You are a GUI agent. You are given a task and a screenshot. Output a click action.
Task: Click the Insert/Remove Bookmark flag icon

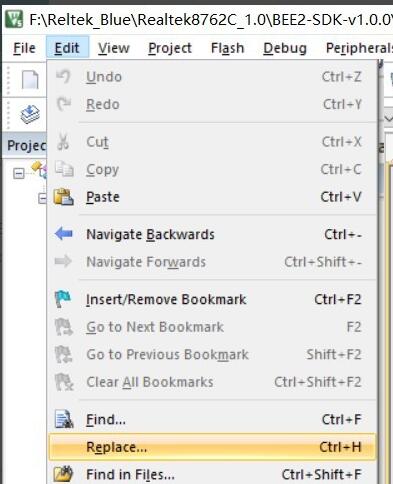click(x=63, y=299)
